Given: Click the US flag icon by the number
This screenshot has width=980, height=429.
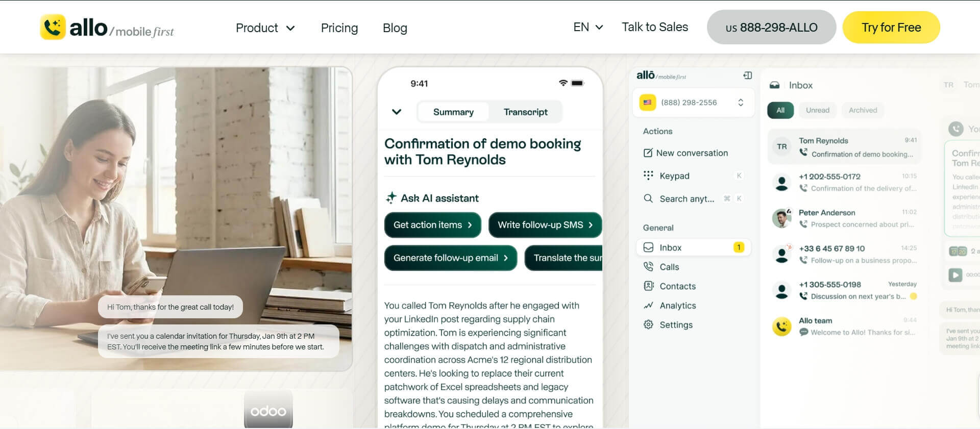Looking at the screenshot, I should [x=647, y=103].
